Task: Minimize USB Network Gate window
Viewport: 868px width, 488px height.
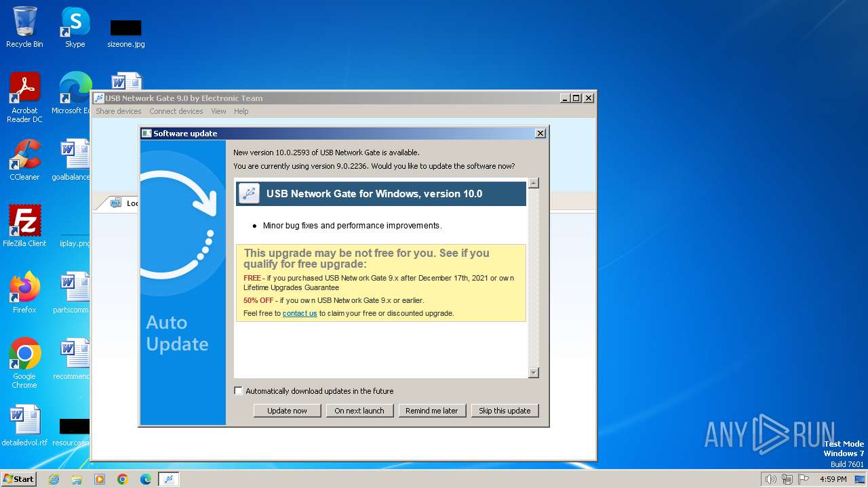Action: click(x=566, y=98)
